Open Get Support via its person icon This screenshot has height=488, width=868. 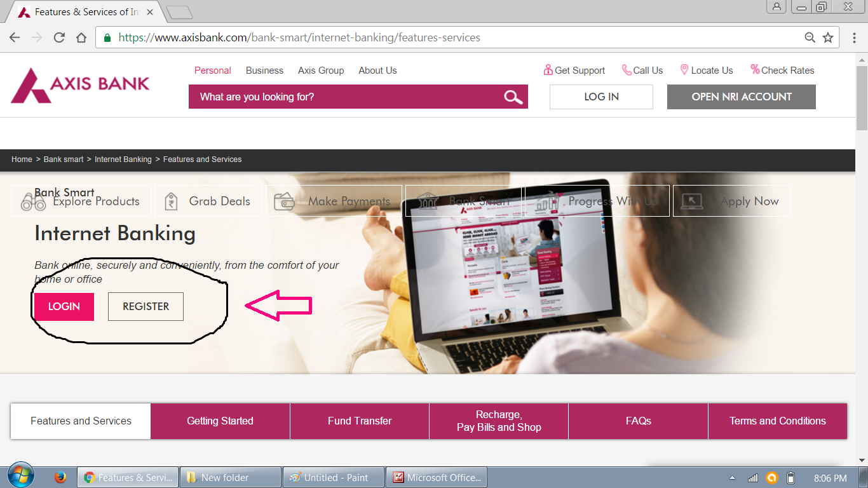click(x=548, y=70)
